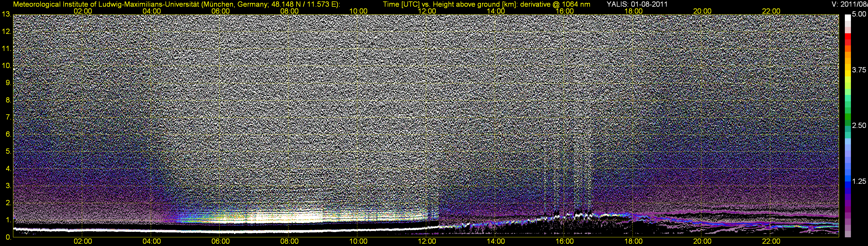Viewport: 868px width, 246px height.
Task: Click the 10:00 label on the bottom time axis
Action: point(358,241)
